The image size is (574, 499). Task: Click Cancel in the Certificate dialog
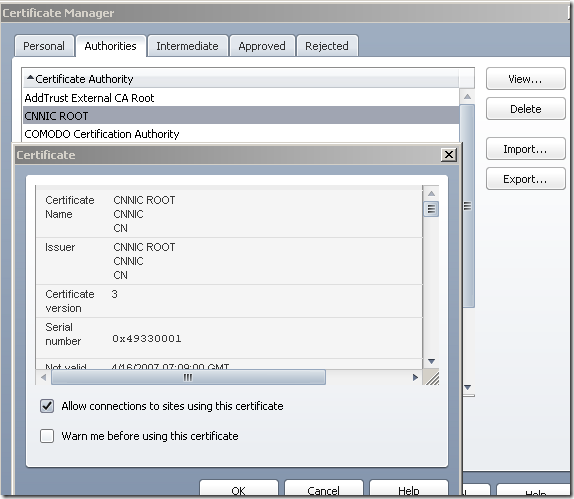[324, 488]
